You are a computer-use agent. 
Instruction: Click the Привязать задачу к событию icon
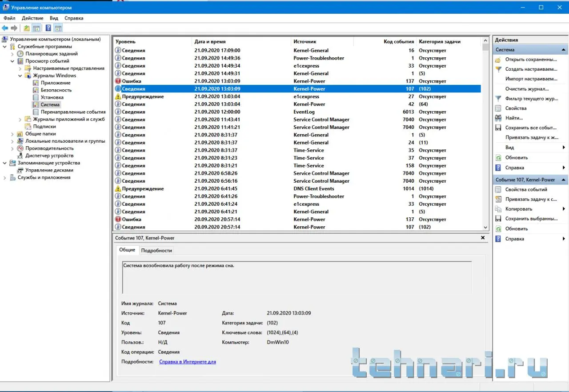[x=498, y=200]
